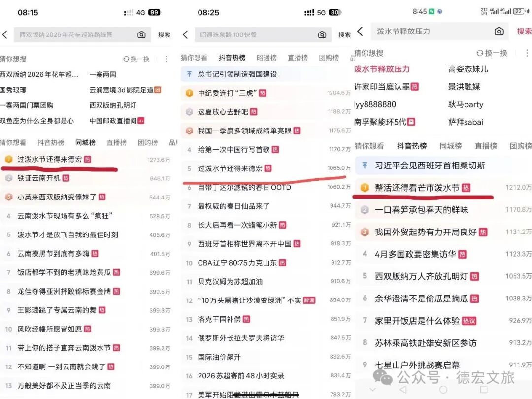This screenshot has height=399, width=532.
Task: Tap 搜索 button in middle phone
Action: coord(344,34)
